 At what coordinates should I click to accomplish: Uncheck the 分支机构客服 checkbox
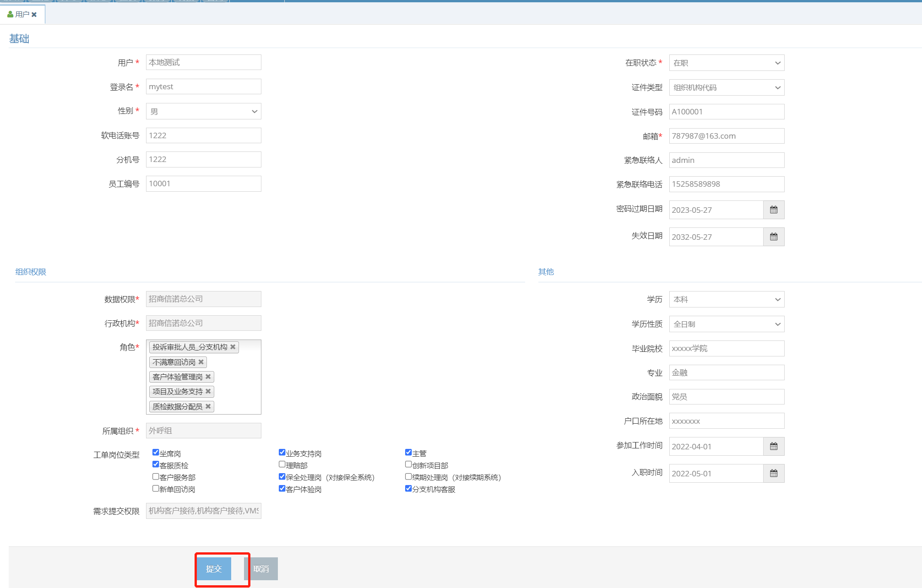pyautogui.click(x=408, y=488)
